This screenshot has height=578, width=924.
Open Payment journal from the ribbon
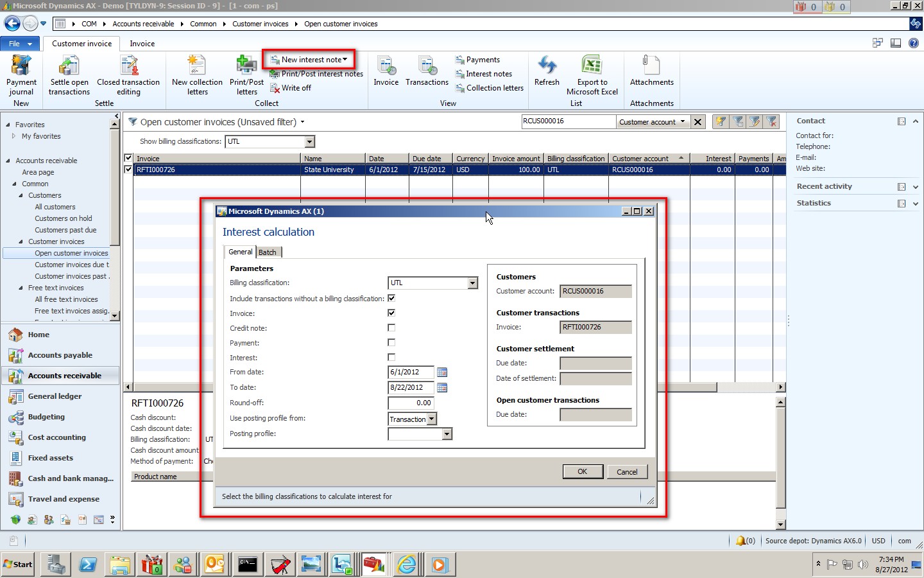[21, 76]
